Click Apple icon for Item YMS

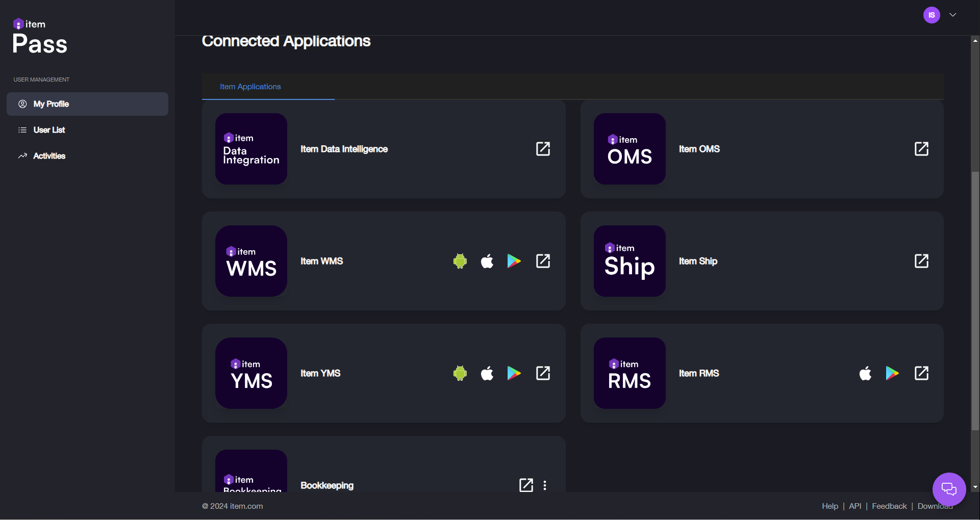click(487, 373)
